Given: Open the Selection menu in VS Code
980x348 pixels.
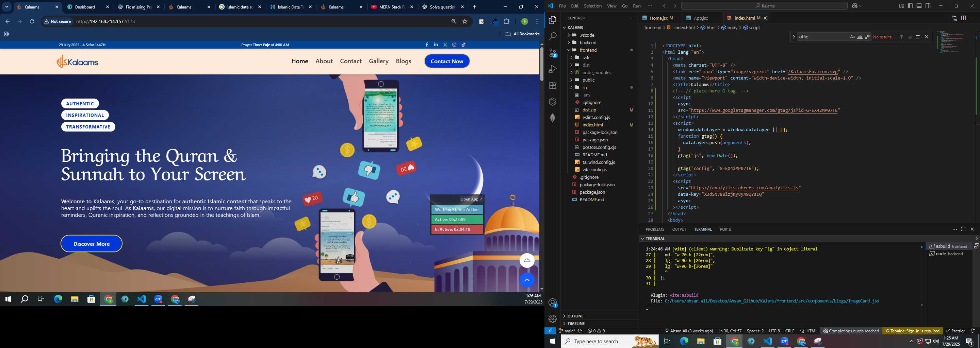Looking at the screenshot, I should (x=593, y=6).
